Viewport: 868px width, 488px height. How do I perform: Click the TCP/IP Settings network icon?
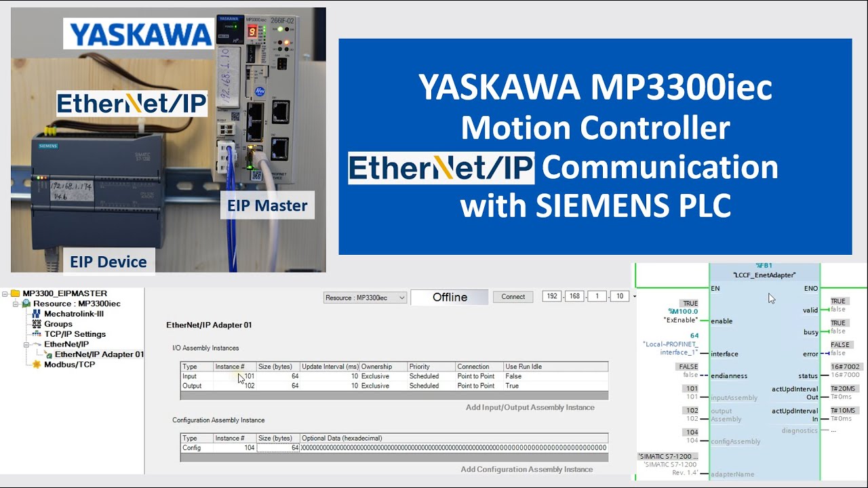(37, 334)
